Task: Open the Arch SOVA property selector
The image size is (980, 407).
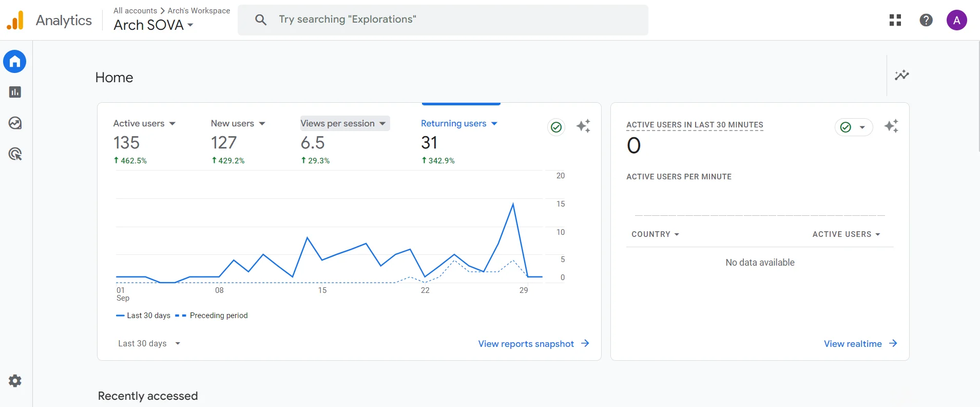Action: coord(153,25)
